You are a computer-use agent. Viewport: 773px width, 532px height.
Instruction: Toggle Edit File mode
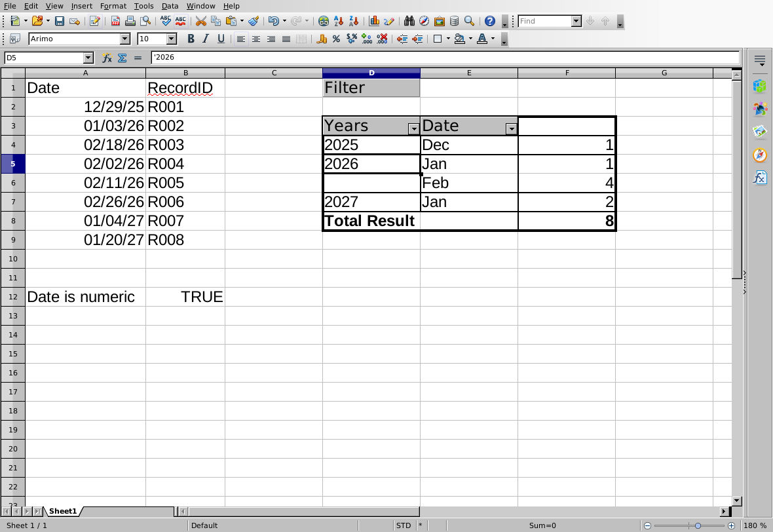point(94,21)
